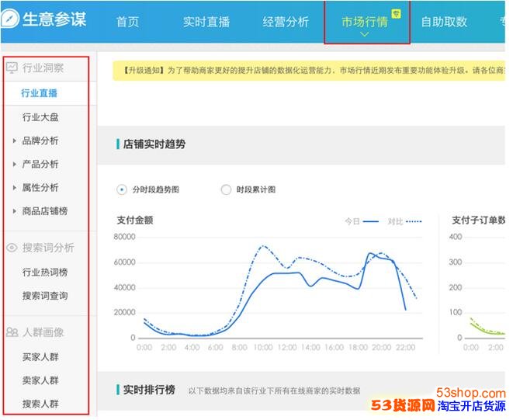513x420 pixels.
Task: Click the 人群画像 section header
Action: tap(43, 332)
